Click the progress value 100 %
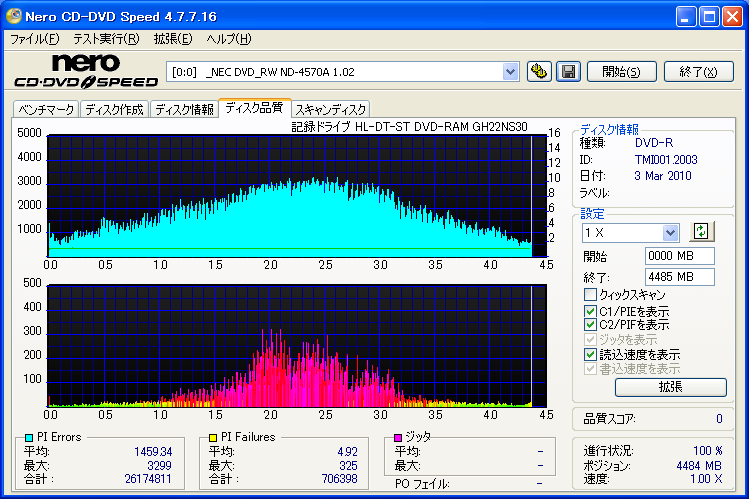Screen dimensions: 749x499 coord(707,451)
